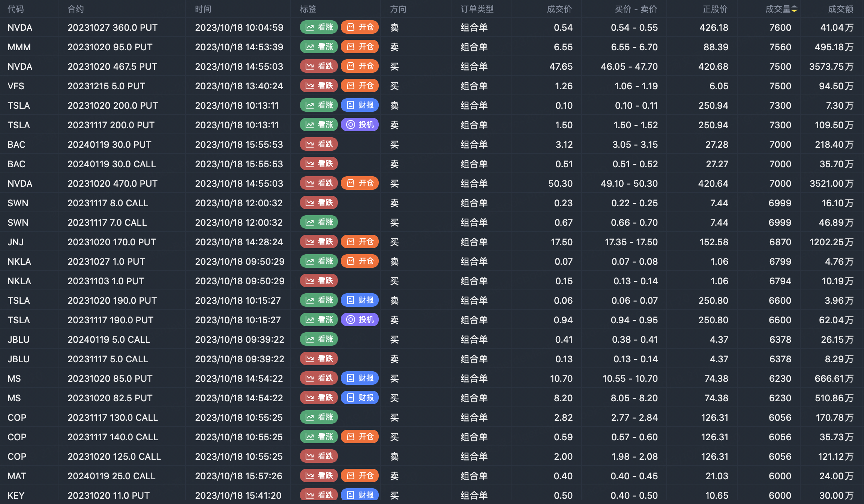Click 看跌 tag in NKLA 20231103 1.0 PUT row
The image size is (864, 504).
pyautogui.click(x=319, y=281)
